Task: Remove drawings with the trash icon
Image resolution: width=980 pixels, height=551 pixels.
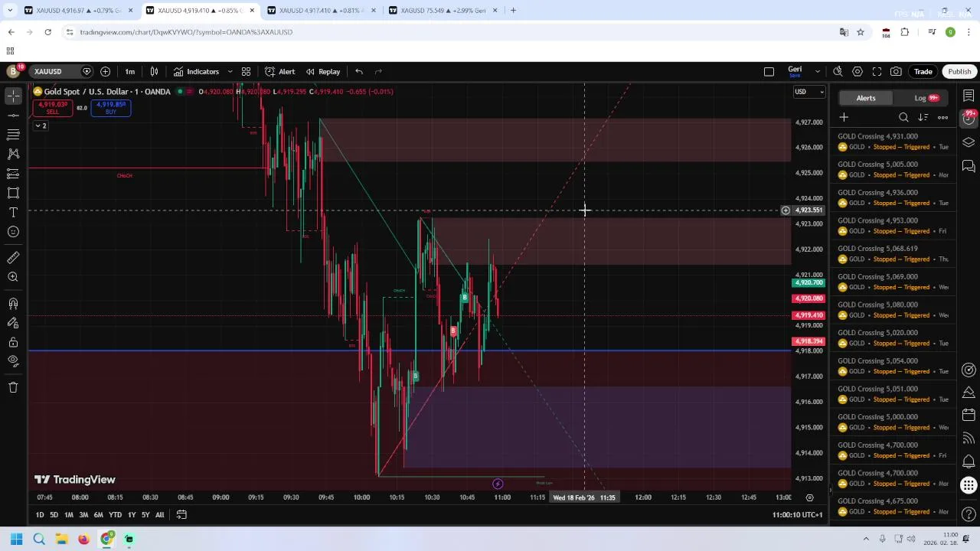Action: (13, 387)
